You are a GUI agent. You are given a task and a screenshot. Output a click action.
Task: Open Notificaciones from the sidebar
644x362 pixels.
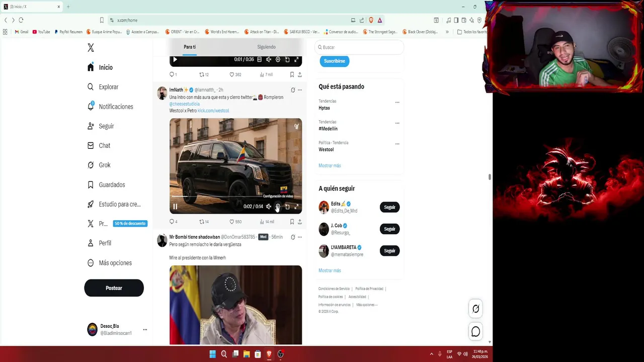click(110, 107)
